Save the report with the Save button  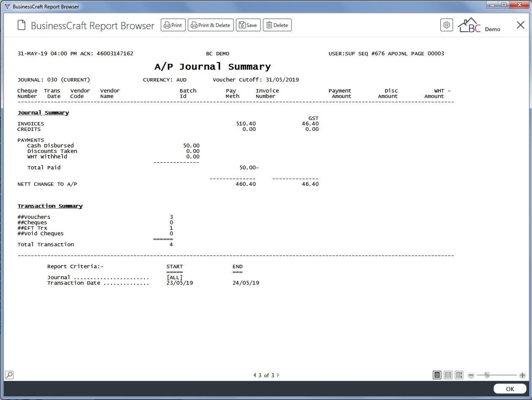point(248,25)
